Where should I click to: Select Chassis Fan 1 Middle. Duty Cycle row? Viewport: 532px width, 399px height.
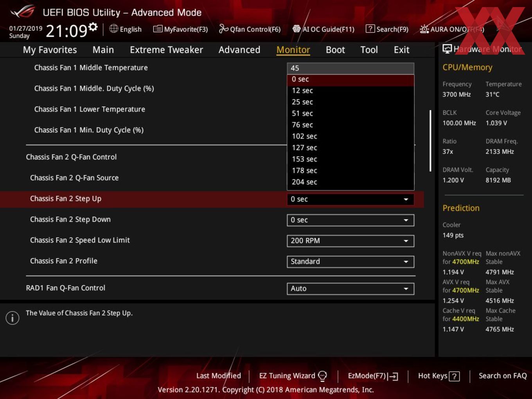coord(94,88)
